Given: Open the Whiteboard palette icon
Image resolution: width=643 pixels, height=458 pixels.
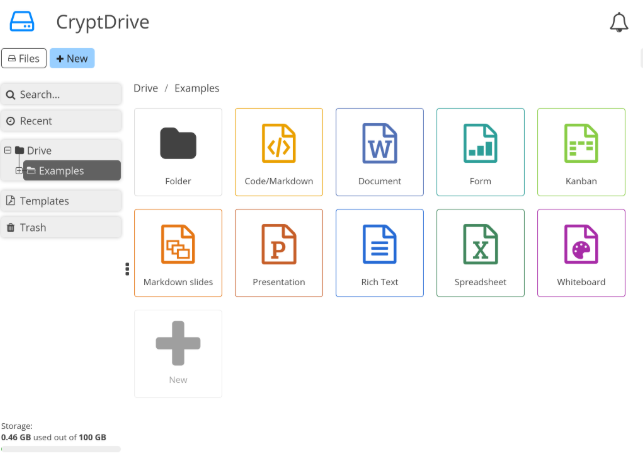Looking at the screenshot, I should tap(580, 245).
